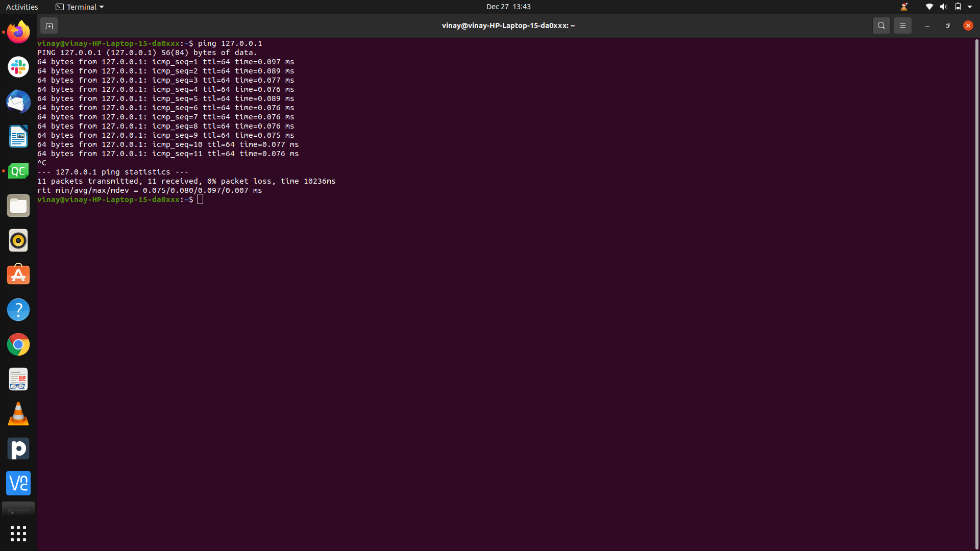Close the terminal window
980x551 pixels.
coord(968,26)
